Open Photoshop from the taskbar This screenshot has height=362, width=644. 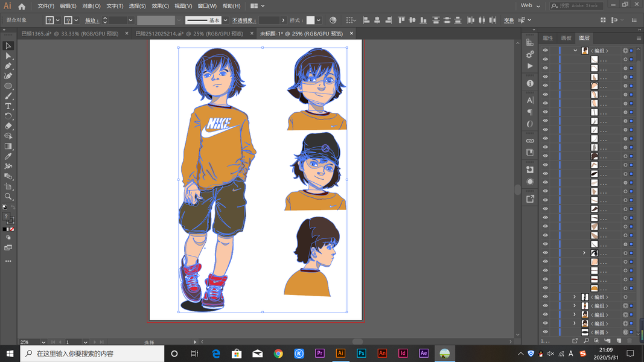[x=361, y=354]
